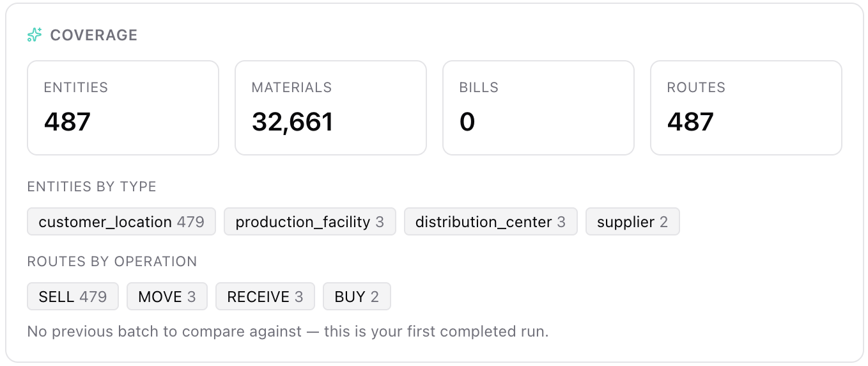
Task: Click the no previous batch message
Action: click(x=288, y=331)
